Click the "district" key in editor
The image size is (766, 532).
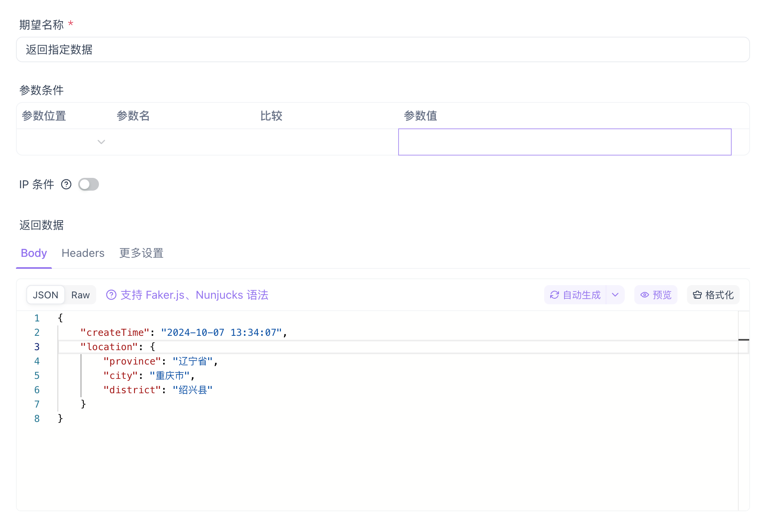click(132, 390)
